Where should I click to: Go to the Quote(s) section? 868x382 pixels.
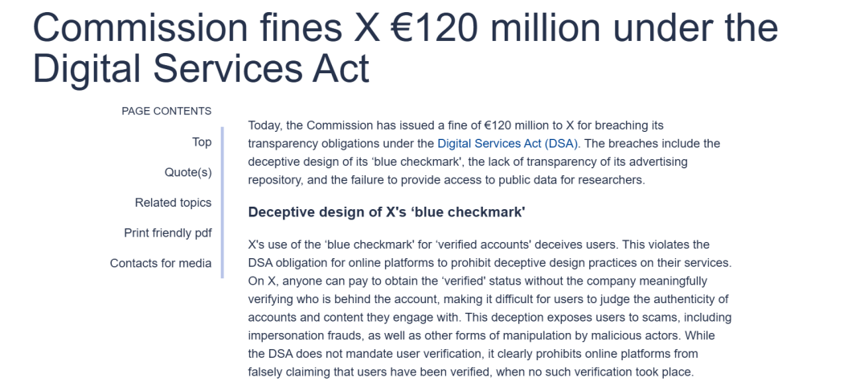tap(188, 172)
